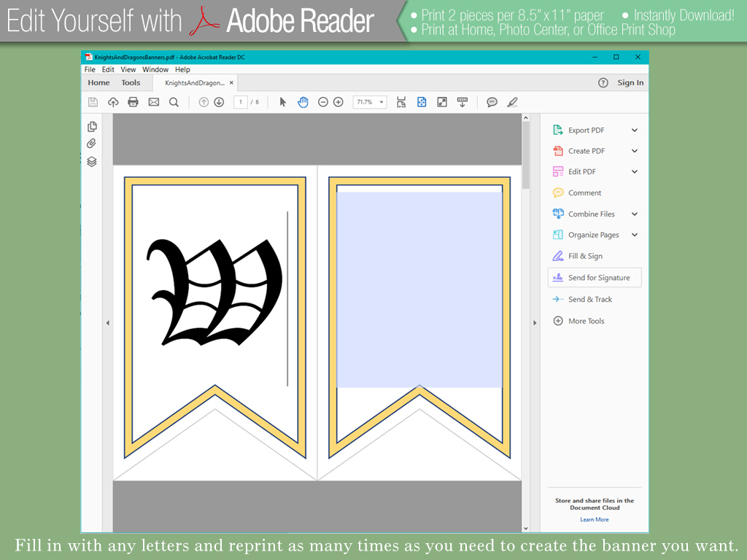The width and height of the screenshot is (747, 560).
Task: Open the Fill & Sign tool
Action: (585, 256)
